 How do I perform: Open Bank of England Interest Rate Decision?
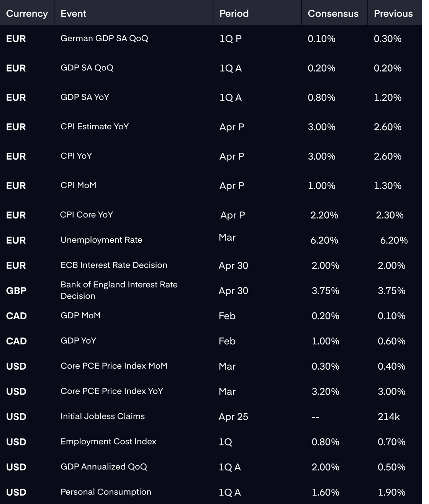pyautogui.click(x=119, y=290)
